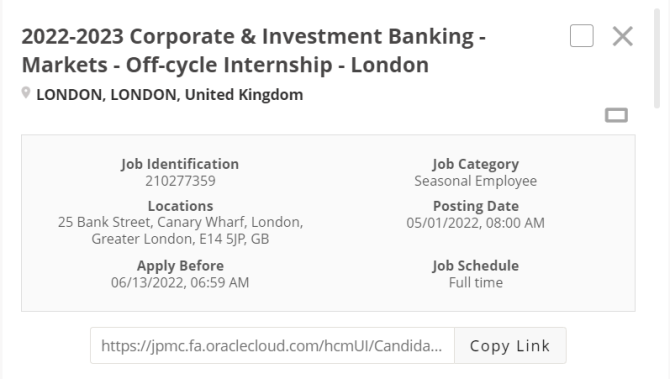Click the location pin icon
This screenshot has width=670, height=379.
[26, 93]
